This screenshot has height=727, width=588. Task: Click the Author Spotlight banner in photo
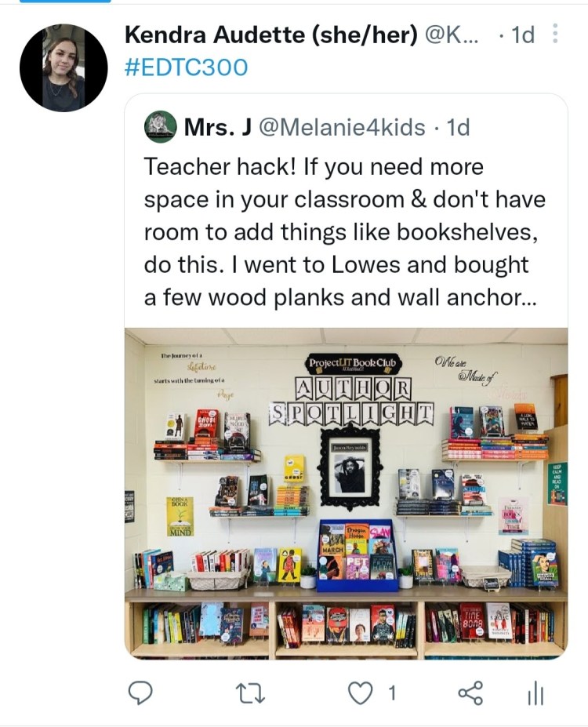[352, 402]
